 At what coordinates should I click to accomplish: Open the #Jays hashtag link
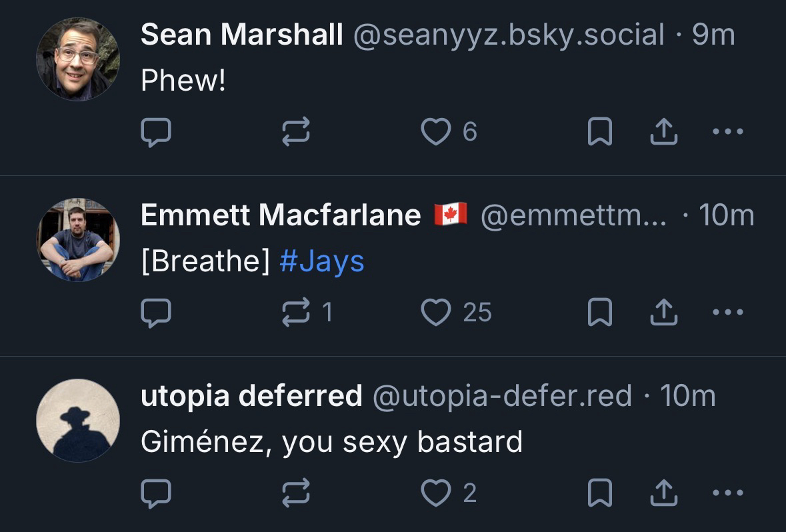[x=322, y=261]
